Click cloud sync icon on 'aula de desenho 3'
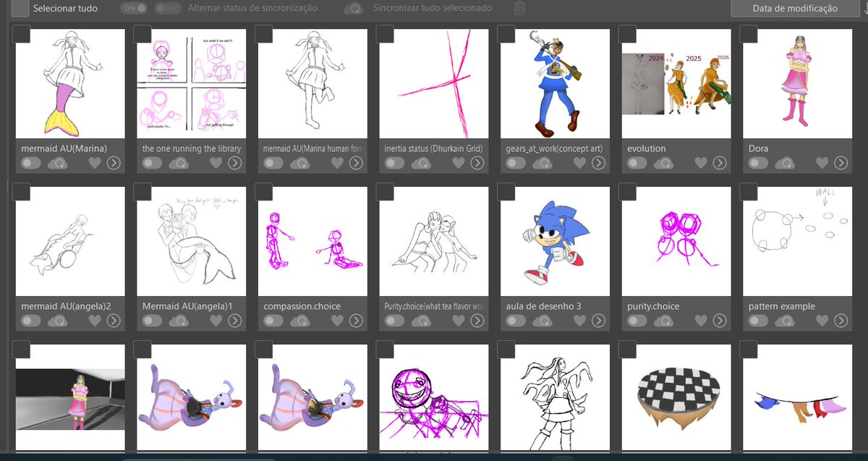 [x=543, y=321]
